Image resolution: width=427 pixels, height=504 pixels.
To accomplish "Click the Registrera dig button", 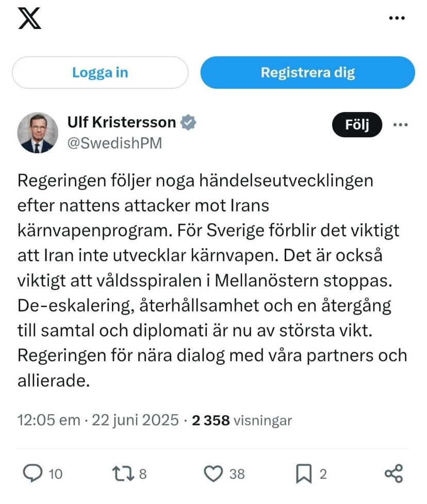I will (x=307, y=72).
